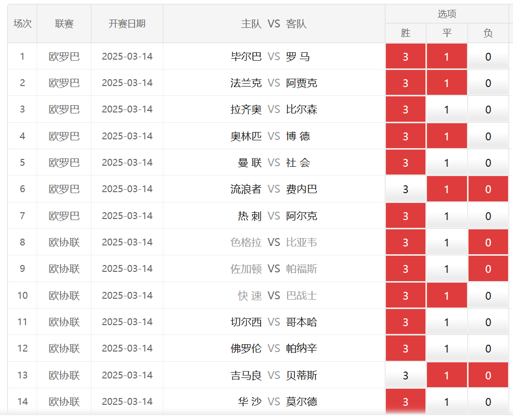The image size is (513, 420).
Task: Click the 欧协联 league cell for match 12
Action: coord(64,349)
